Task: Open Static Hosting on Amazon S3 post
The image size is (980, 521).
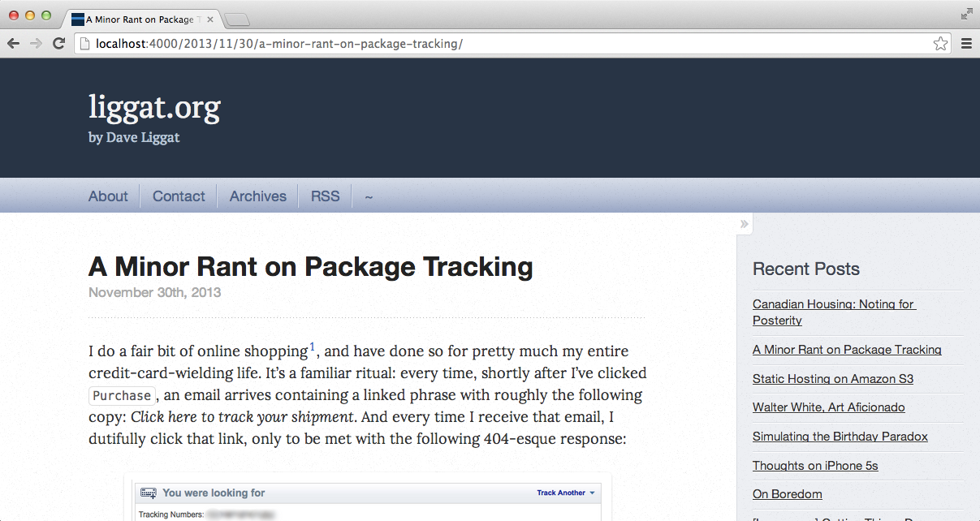Action: click(833, 379)
